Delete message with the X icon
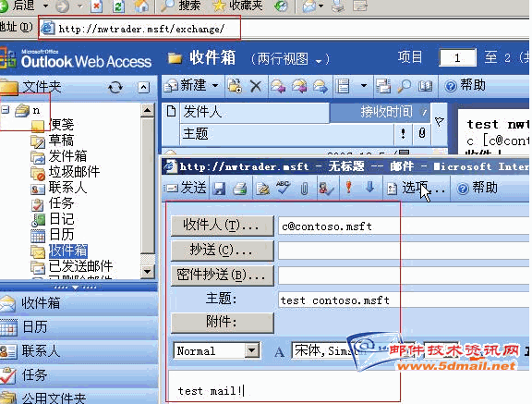Image resolution: width=532 pixels, height=404 pixels. (x=256, y=86)
